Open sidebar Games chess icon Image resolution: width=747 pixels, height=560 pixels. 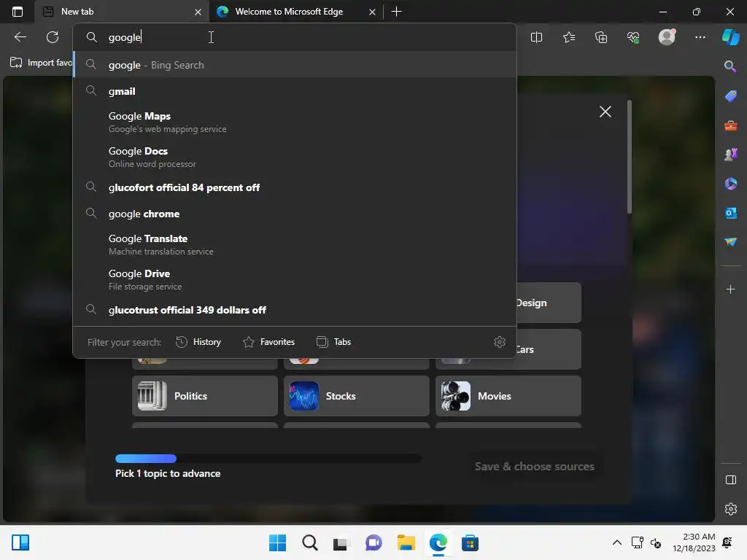click(731, 155)
